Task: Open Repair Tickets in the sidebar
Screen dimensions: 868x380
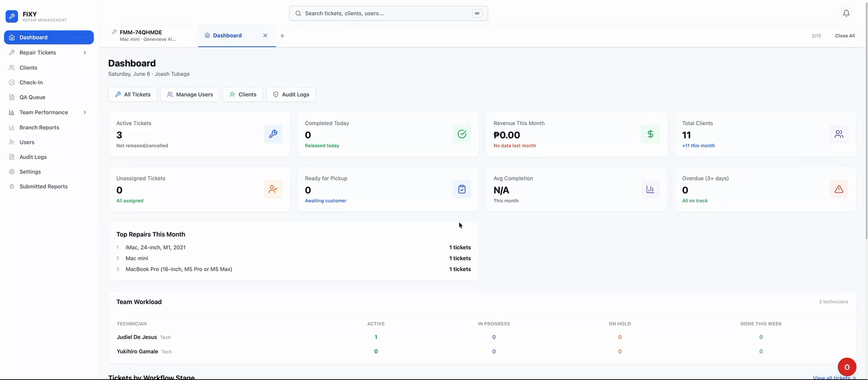Action: tap(49, 53)
